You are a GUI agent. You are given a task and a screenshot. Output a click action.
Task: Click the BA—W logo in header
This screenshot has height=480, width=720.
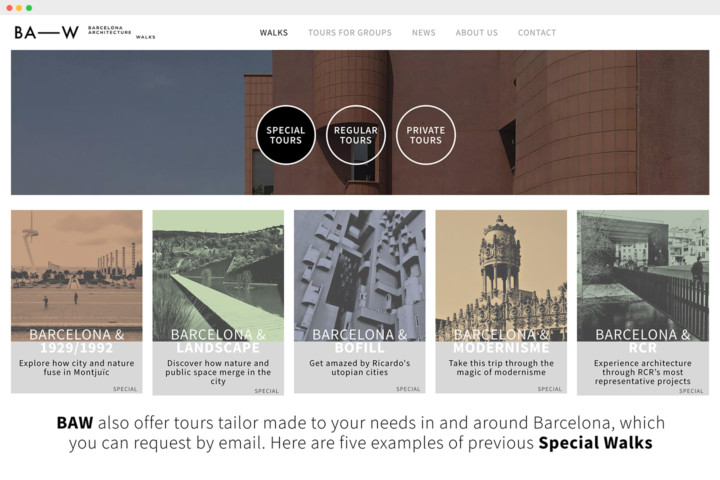pos(46,32)
